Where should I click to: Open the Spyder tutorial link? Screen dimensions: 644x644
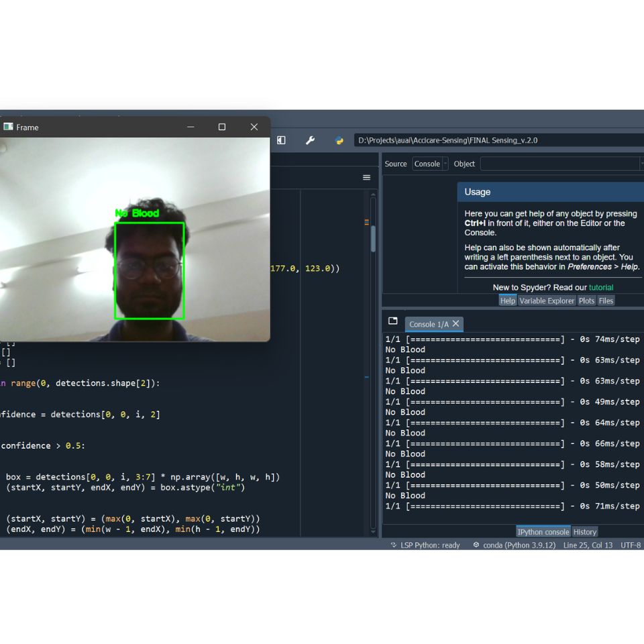pos(601,287)
